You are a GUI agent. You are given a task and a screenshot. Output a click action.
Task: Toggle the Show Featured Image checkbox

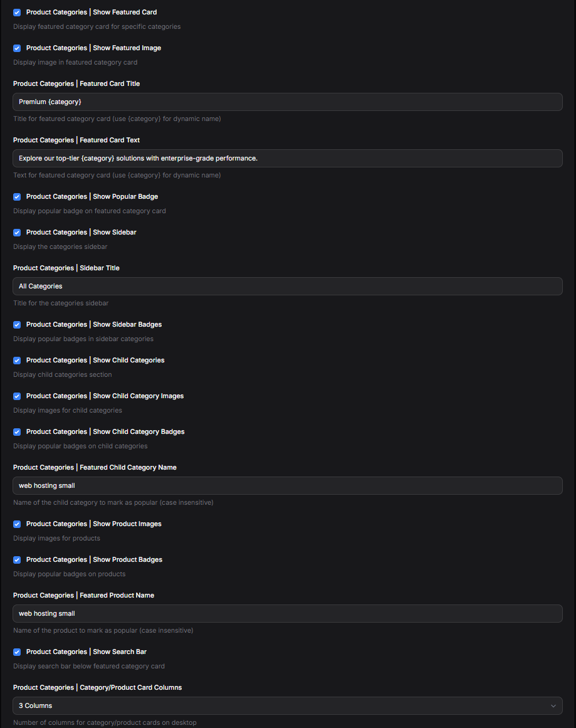pyautogui.click(x=17, y=48)
